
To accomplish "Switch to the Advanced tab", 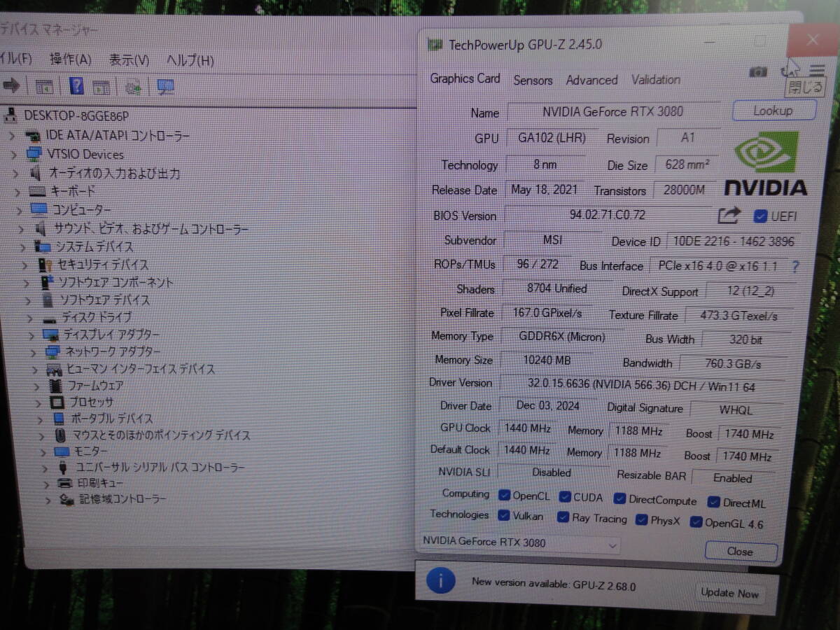I will (591, 80).
